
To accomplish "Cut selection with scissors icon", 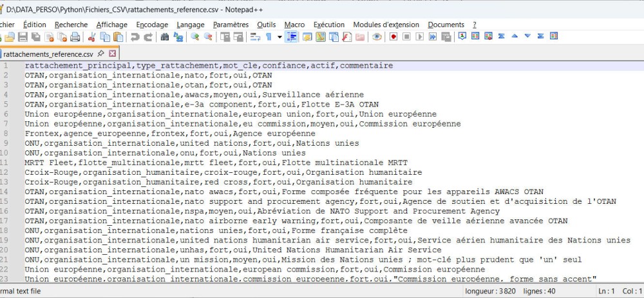I will click(91, 37).
